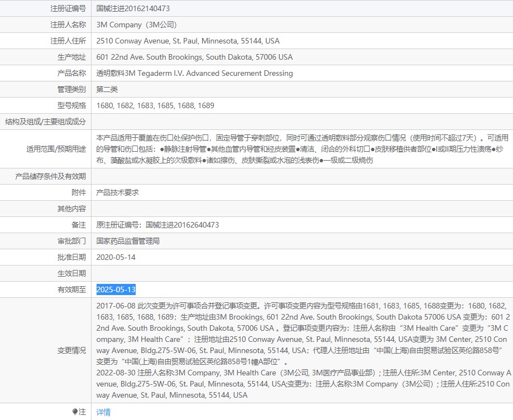Screen dimensions: 513x420
Task: Click the 2022-08-30 change record paragraph
Action: click(304, 384)
